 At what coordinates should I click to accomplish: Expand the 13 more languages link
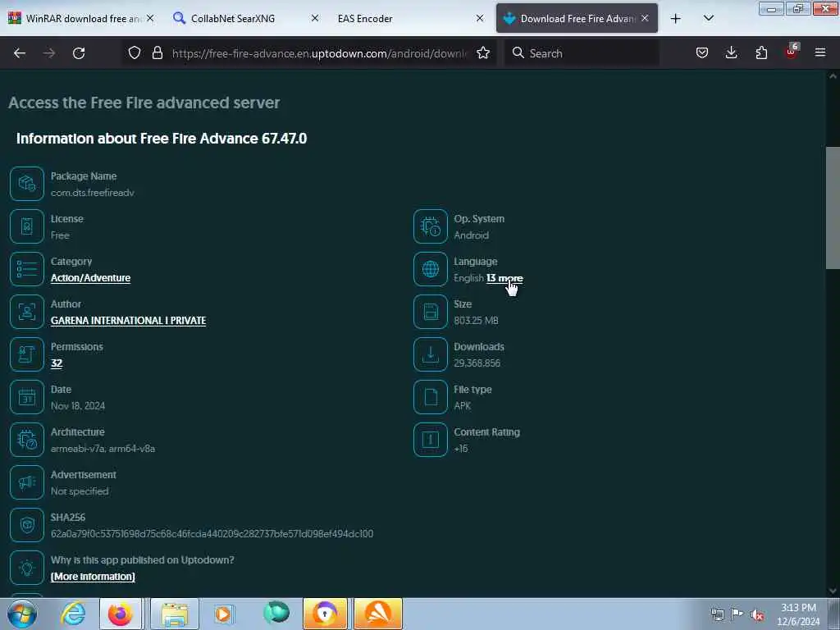coord(504,278)
